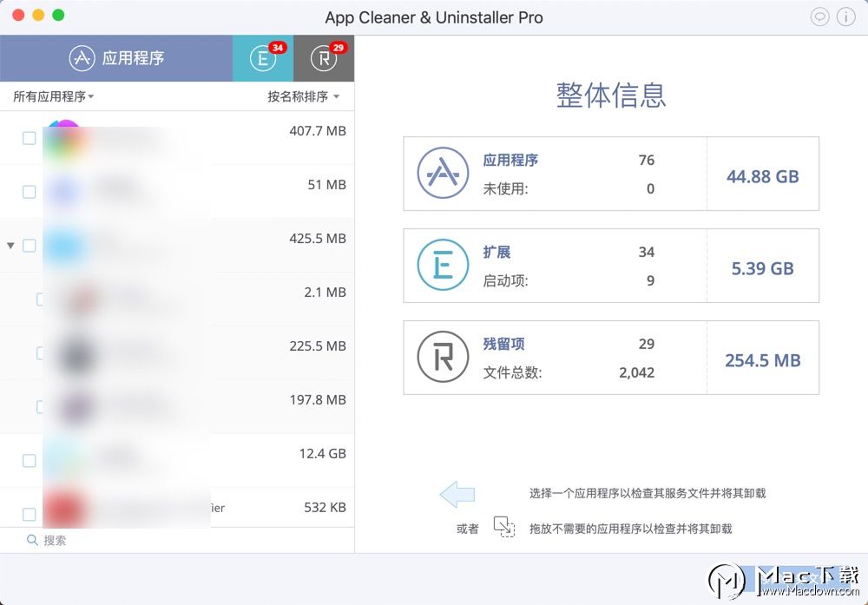
Task: Click the 整体信息 heading
Action: 611,95
